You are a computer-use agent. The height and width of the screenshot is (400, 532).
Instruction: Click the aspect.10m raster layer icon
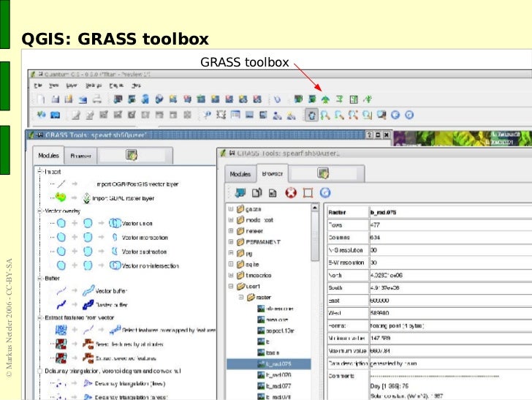click(x=261, y=331)
